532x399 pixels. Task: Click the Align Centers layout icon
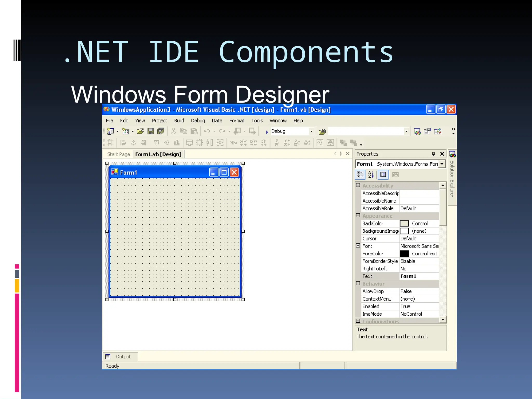(133, 143)
